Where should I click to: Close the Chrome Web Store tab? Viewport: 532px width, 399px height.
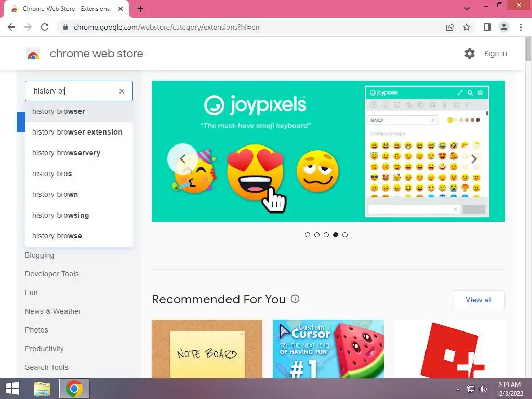click(x=121, y=9)
